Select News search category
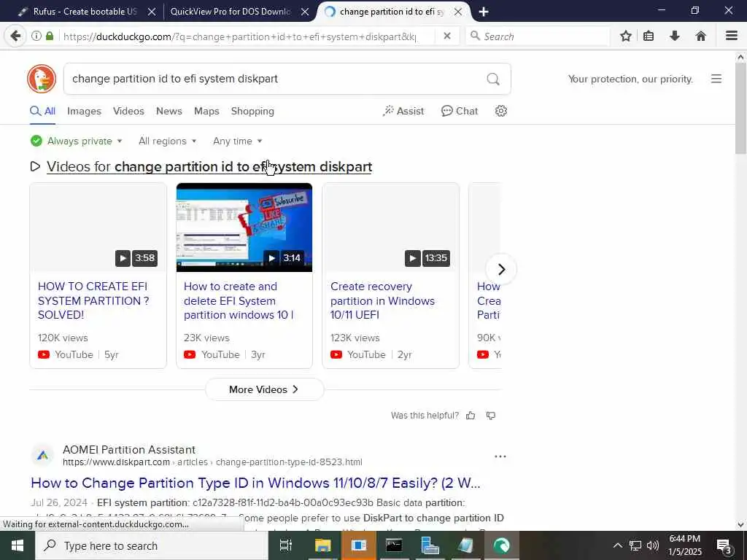The height and width of the screenshot is (560, 747). coord(169,111)
